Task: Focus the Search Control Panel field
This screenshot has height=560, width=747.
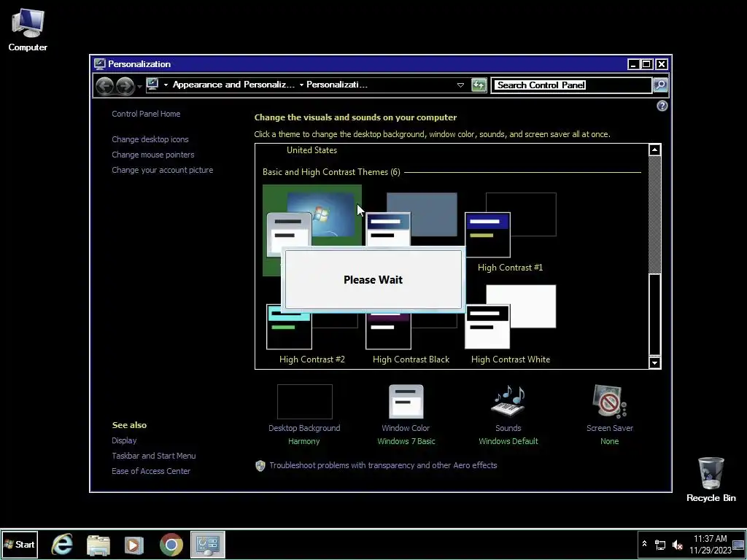Action: pos(571,85)
